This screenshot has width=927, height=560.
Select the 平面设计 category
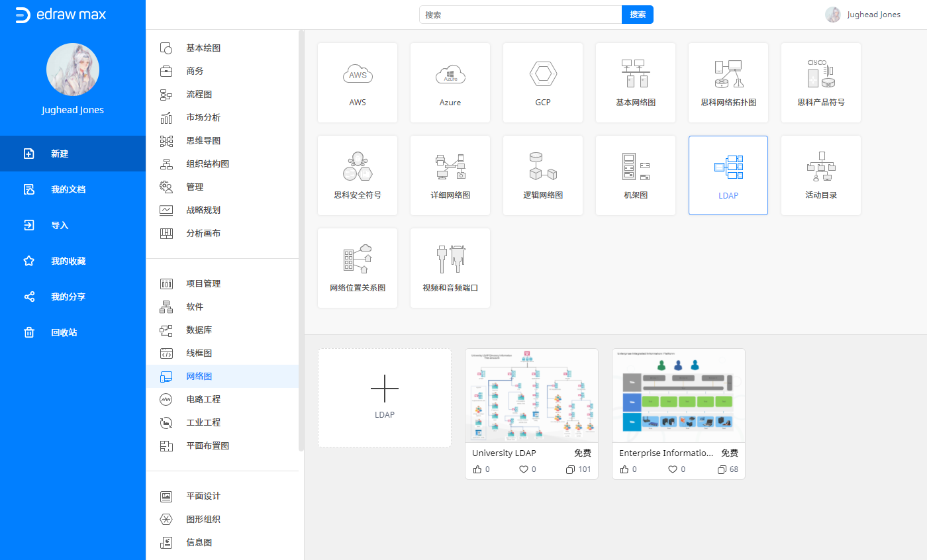pos(222,496)
